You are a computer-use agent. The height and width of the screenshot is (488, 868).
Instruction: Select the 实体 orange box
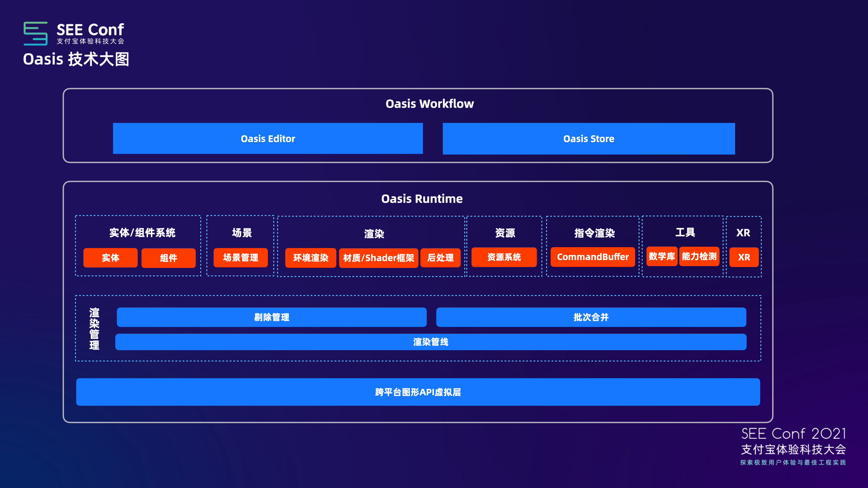pos(110,258)
